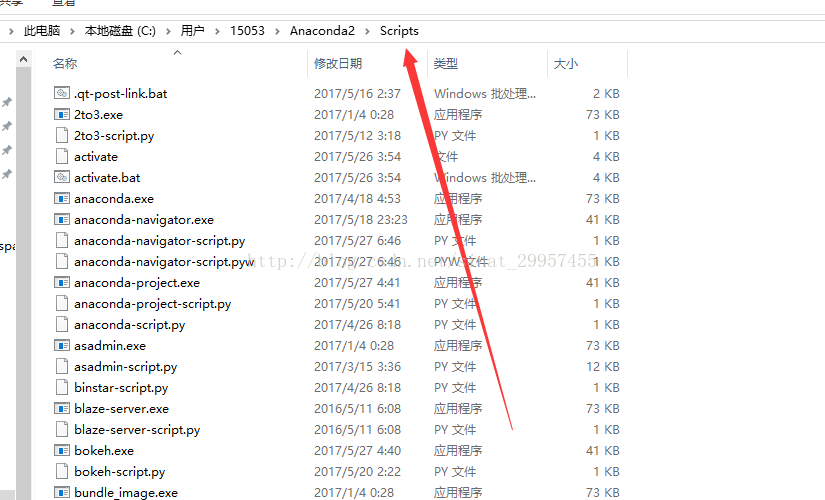
Task: Go to 此电脑 in the address bar
Action: tap(42, 31)
